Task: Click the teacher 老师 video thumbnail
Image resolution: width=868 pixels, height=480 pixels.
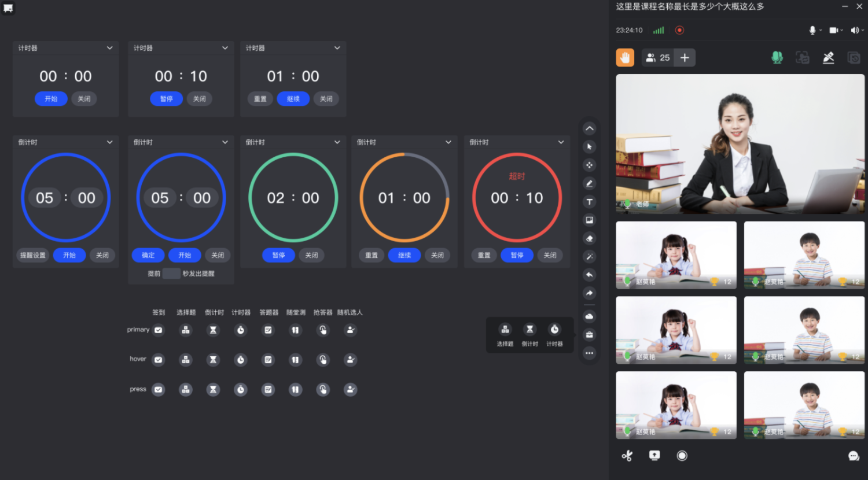Action: coord(740,144)
